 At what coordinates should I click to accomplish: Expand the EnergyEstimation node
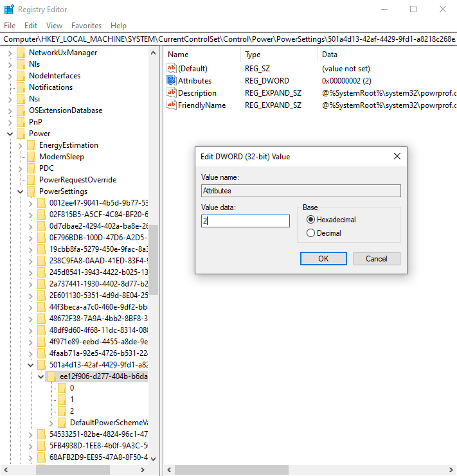tap(21, 145)
